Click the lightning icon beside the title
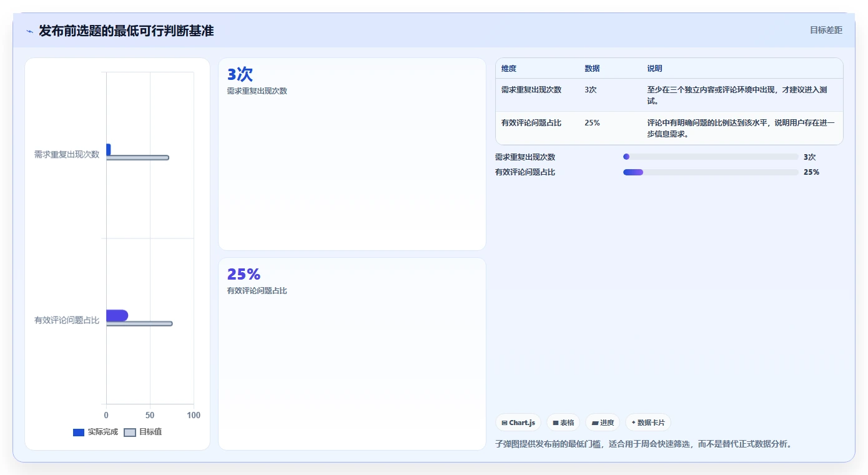Screen dimensions: 868x475 click(29, 31)
